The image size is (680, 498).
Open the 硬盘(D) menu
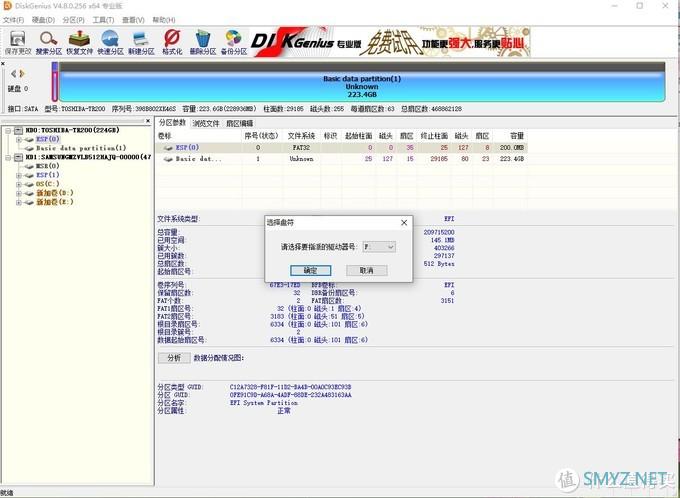(43, 20)
